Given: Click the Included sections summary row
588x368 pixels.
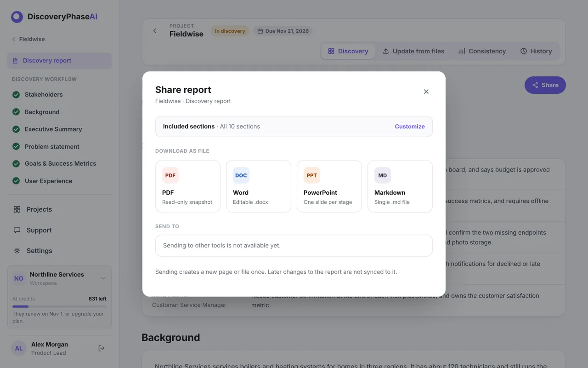Looking at the screenshot, I should point(294,126).
